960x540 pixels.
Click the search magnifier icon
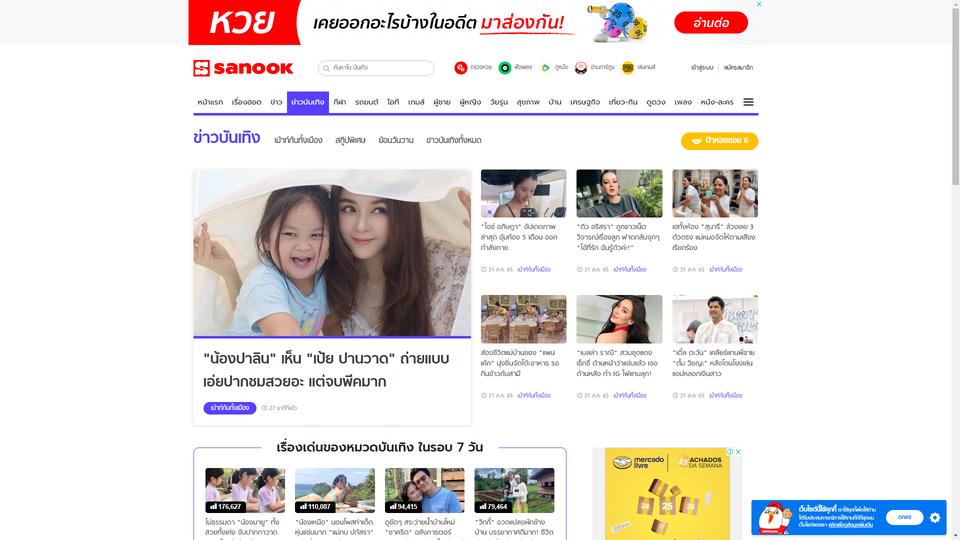pos(326,68)
